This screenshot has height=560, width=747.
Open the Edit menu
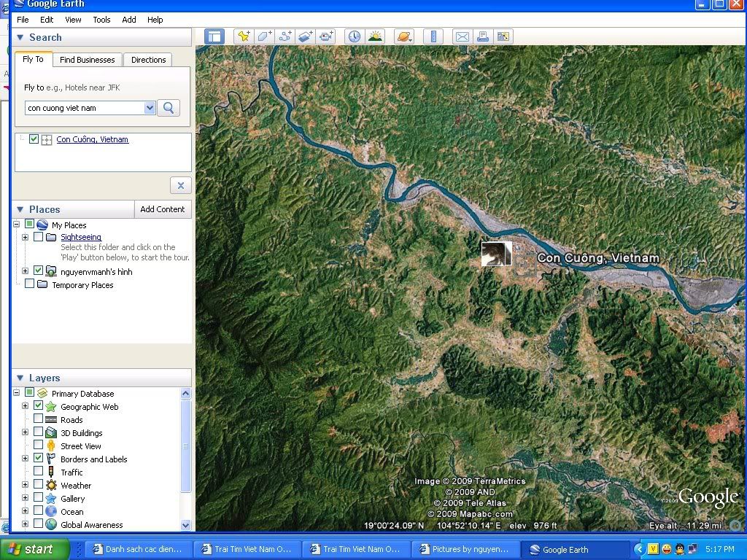47,20
